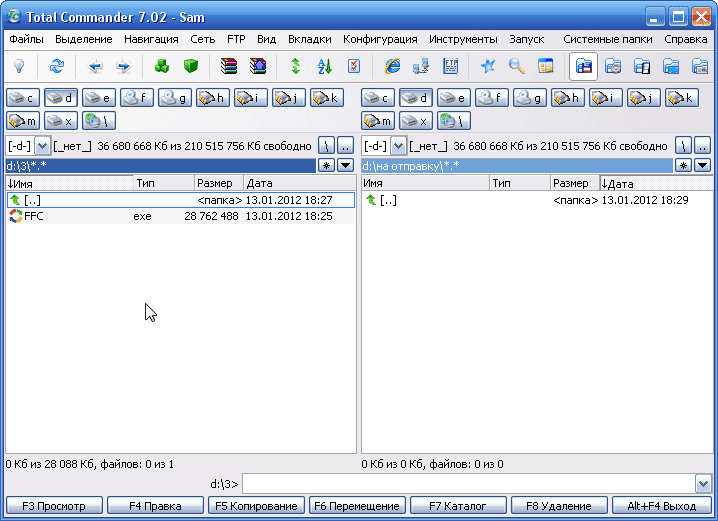This screenshot has width=718, height=521.
Task: Open the Системные папки menu
Action: [x=608, y=39]
